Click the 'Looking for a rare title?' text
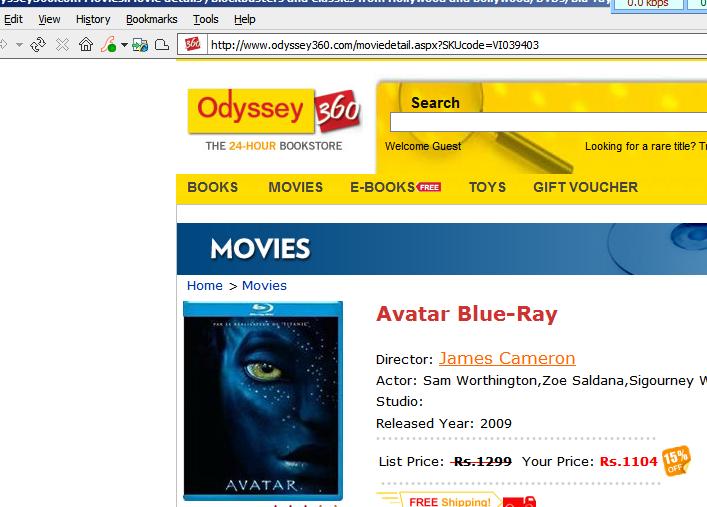 tap(640, 146)
